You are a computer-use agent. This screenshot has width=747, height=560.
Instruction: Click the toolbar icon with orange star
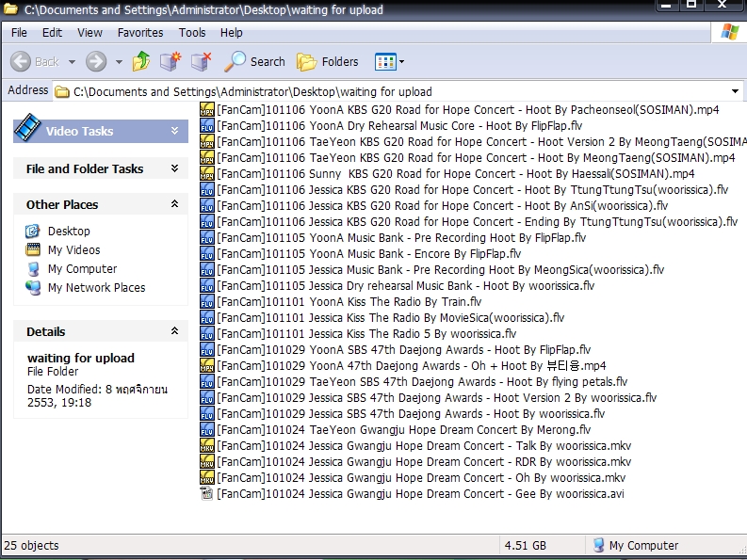pyautogui.click(x=171, y=61)
